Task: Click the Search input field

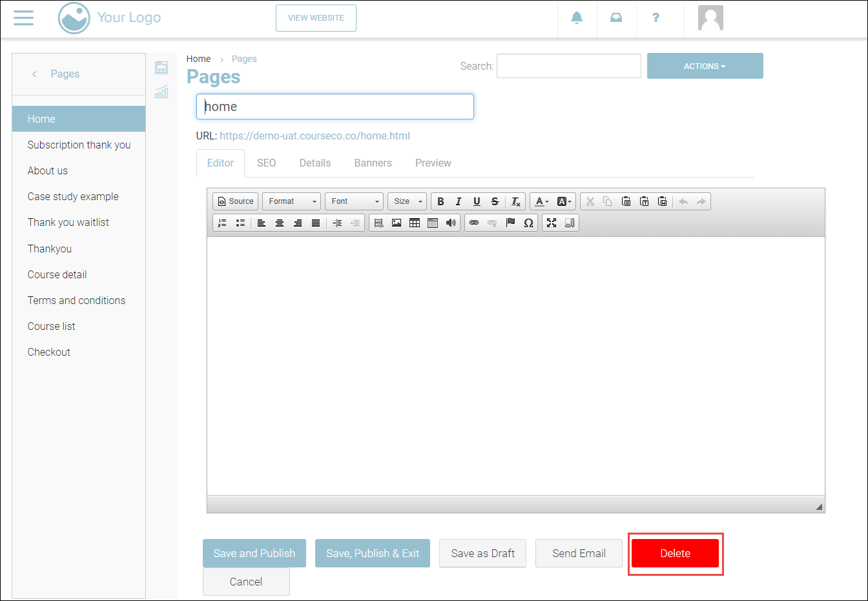Action: [x=568, y=66]
